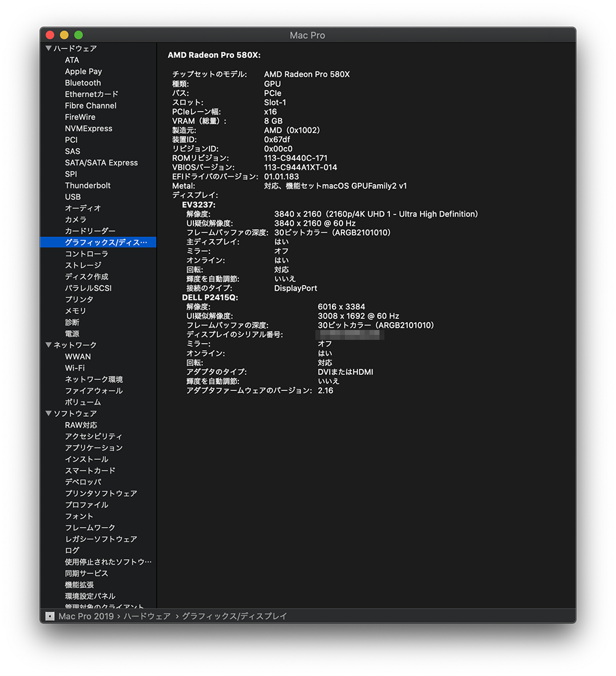
Task: Open the Bluetooth hardware entry
Action: [83, 82]
